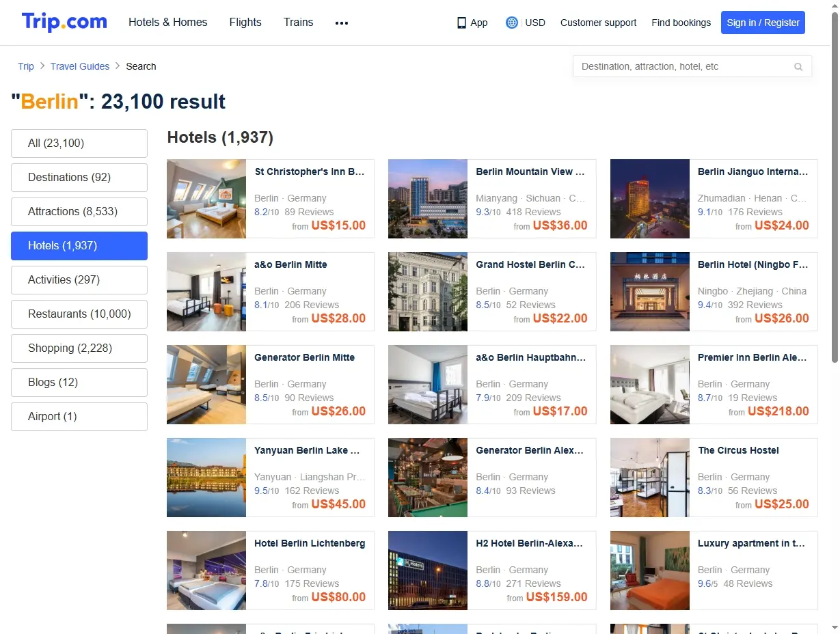Click the globe language icon
Screen dimensions: 840x634
pos(512,23)
